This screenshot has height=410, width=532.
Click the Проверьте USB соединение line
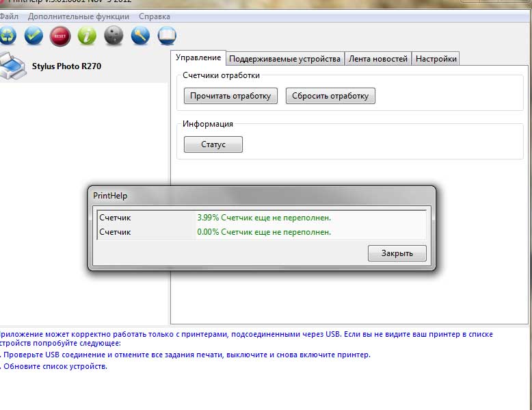[x=187, y=355]
